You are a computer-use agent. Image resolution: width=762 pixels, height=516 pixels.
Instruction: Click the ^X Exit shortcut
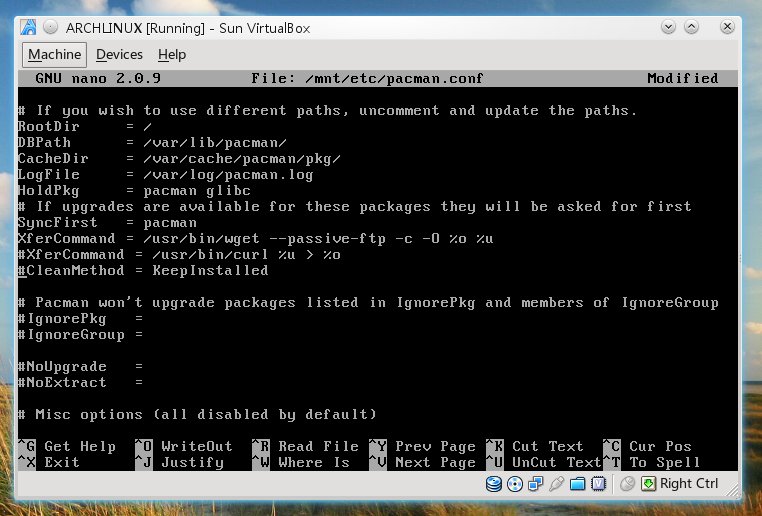(x=49, y=463)
